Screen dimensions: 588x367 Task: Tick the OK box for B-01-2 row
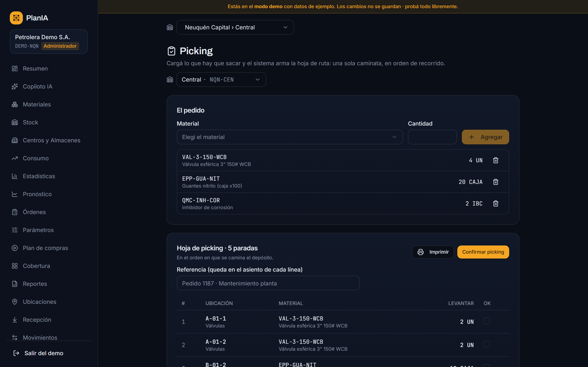(487, 366)
